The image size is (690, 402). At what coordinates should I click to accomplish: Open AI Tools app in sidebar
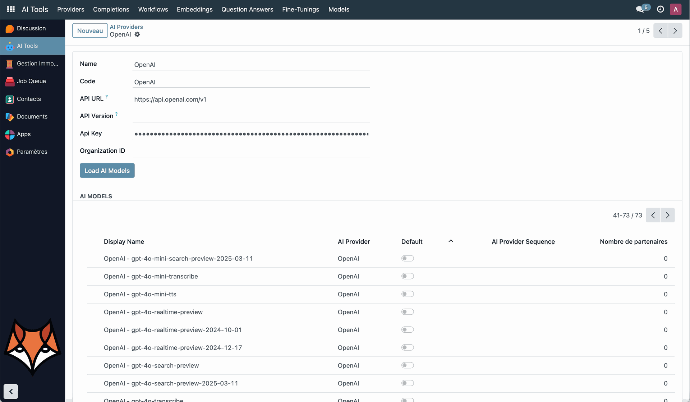[x=32, y=46]
